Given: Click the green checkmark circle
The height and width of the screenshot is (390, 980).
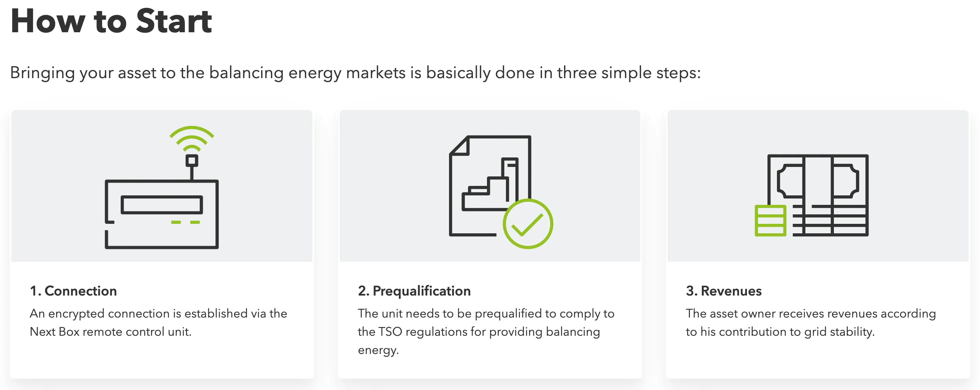Looking at the screenshot, I should pyautogui.click(x=528, y=224).
